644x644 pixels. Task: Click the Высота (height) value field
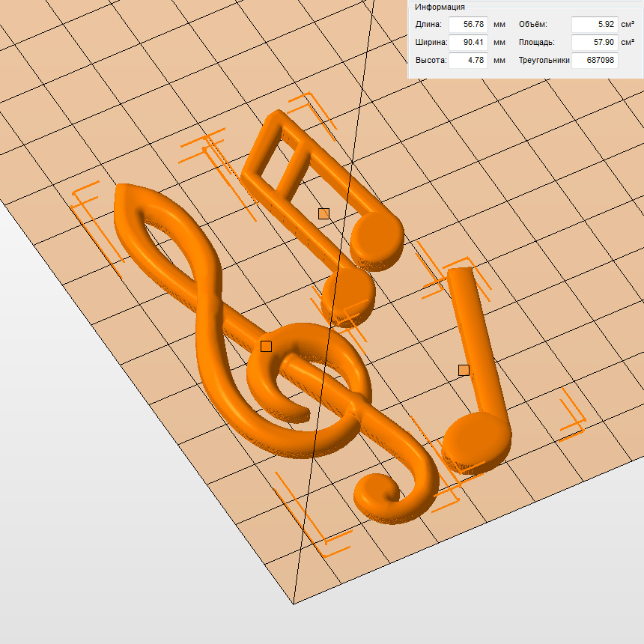point(469,61)
